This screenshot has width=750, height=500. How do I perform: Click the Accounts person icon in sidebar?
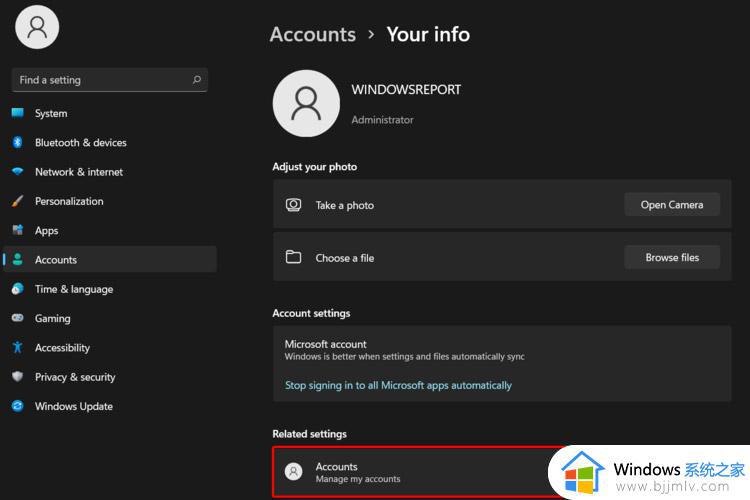[x=18, y=259]
